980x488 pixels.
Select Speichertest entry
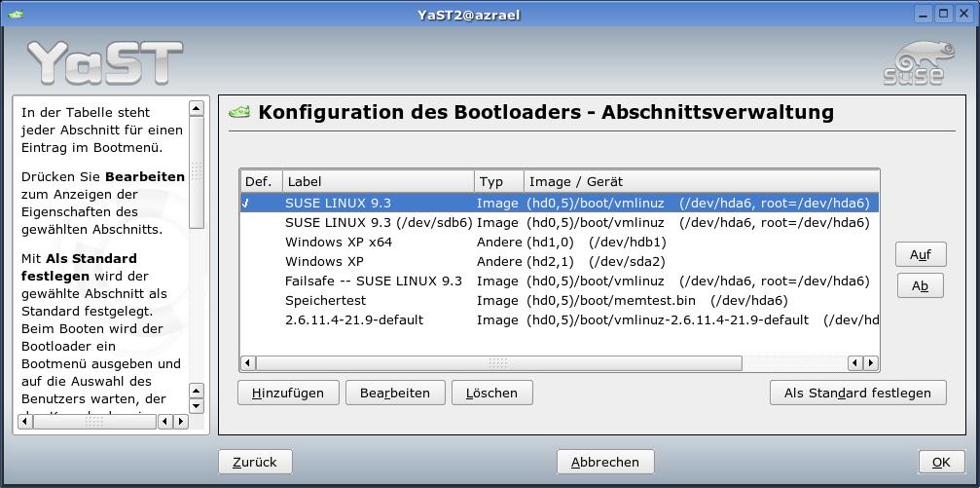pyautogui.click(x=560, y=300)
